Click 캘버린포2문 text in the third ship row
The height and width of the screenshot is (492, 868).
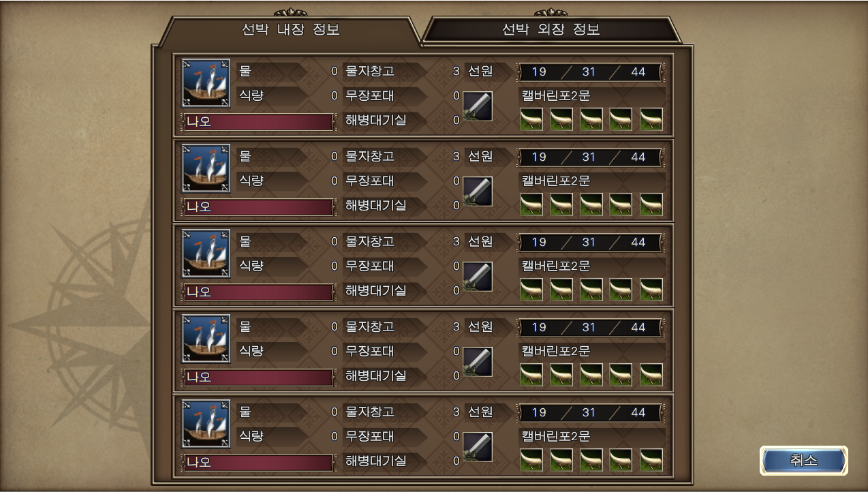(556, 266)
